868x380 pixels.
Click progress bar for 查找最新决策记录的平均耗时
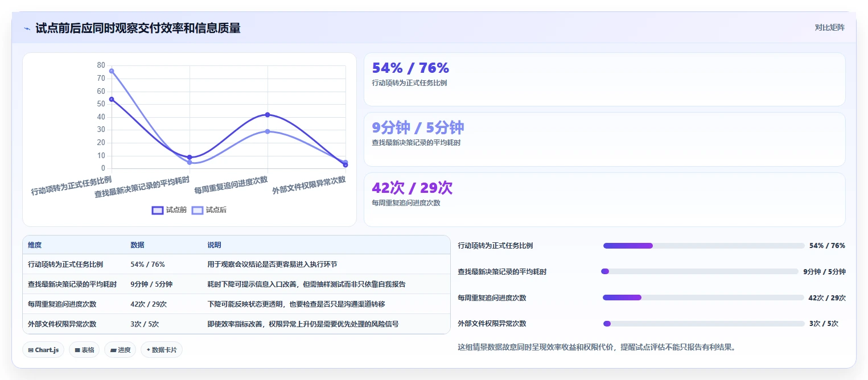click(700, 271)
